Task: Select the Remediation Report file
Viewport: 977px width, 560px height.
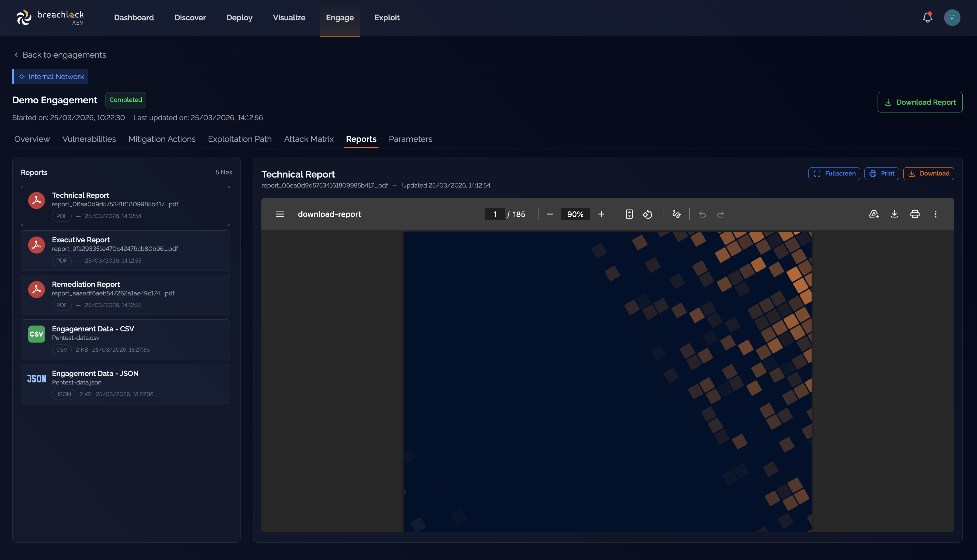Action: click(125, 295)
